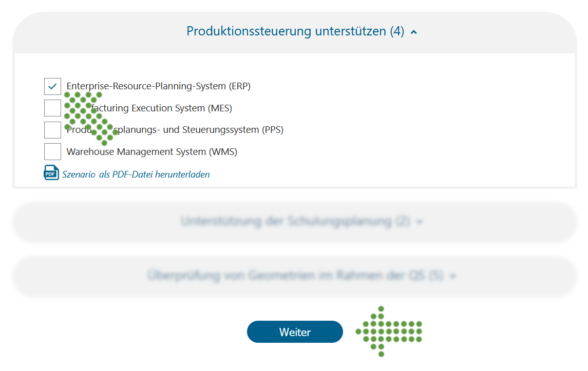Click the Weiter button
588x371 pixels.
295,331
